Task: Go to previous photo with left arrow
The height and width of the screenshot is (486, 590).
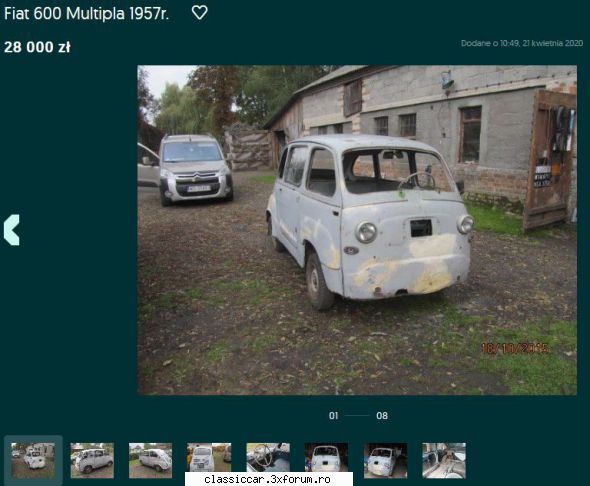Action: [x=12, y=230]
